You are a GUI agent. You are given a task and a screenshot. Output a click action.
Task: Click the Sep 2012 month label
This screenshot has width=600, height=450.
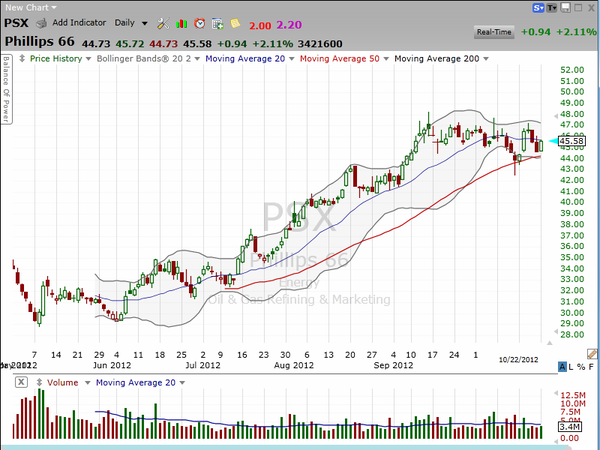point(393,365)
